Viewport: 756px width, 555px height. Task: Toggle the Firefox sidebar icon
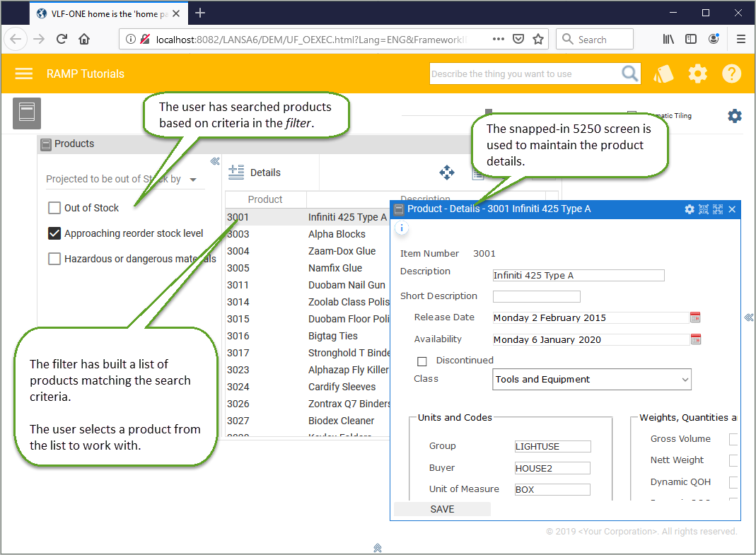(x=691, y=39)
